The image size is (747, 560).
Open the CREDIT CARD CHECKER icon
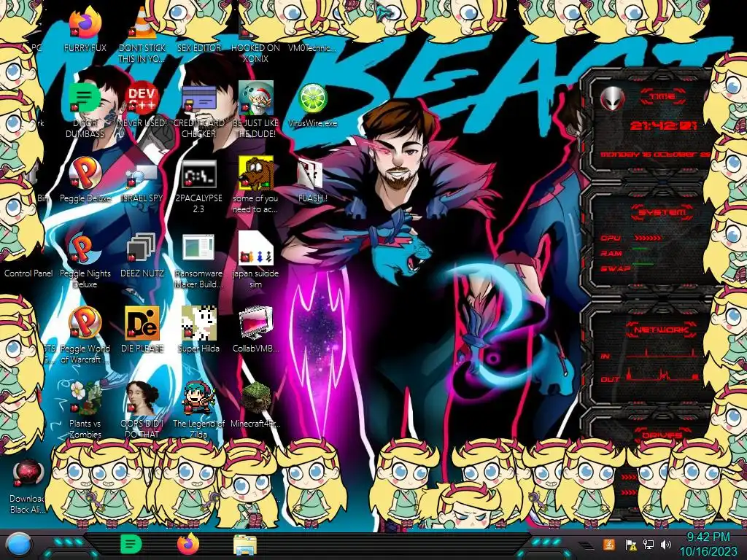pyautogui.click(x=199, y=98)
